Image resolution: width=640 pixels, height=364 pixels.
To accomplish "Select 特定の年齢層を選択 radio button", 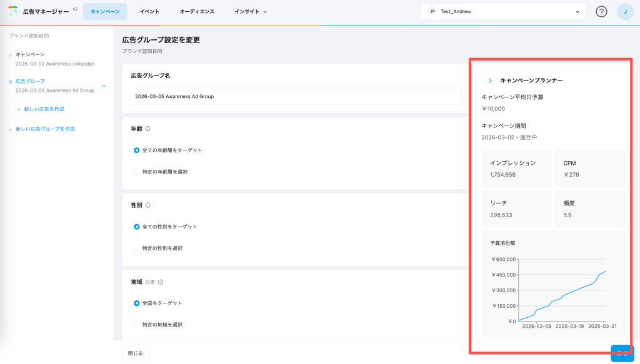I will click(137, 172).
